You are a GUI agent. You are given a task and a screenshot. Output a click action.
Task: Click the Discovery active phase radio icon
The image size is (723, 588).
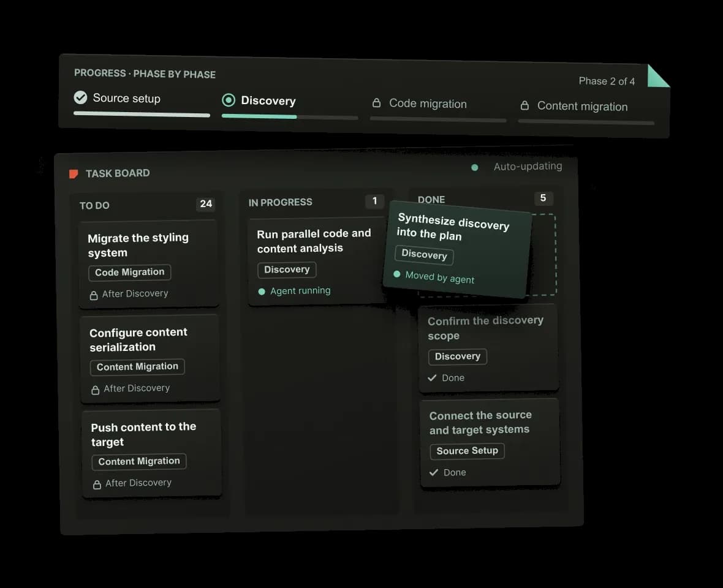[229, 100]
